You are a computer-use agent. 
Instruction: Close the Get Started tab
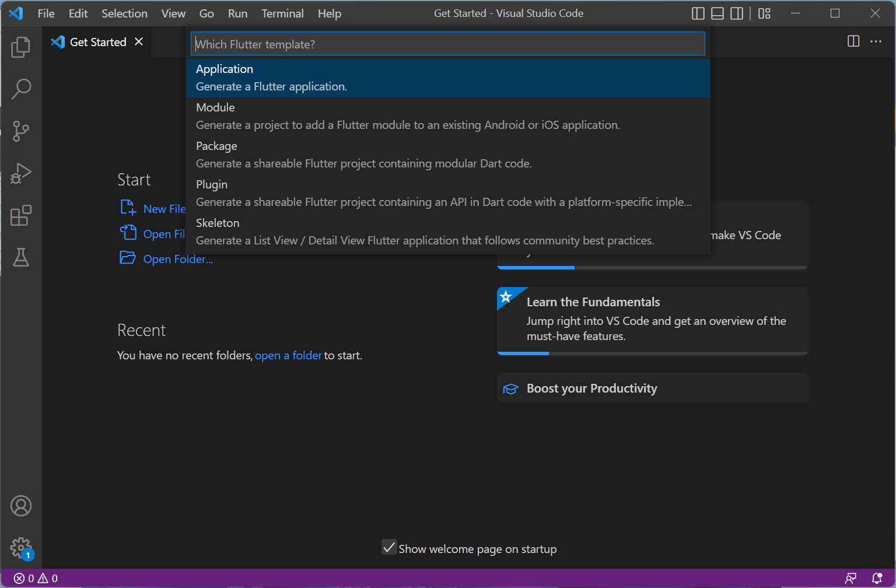(x=139, y=41)
